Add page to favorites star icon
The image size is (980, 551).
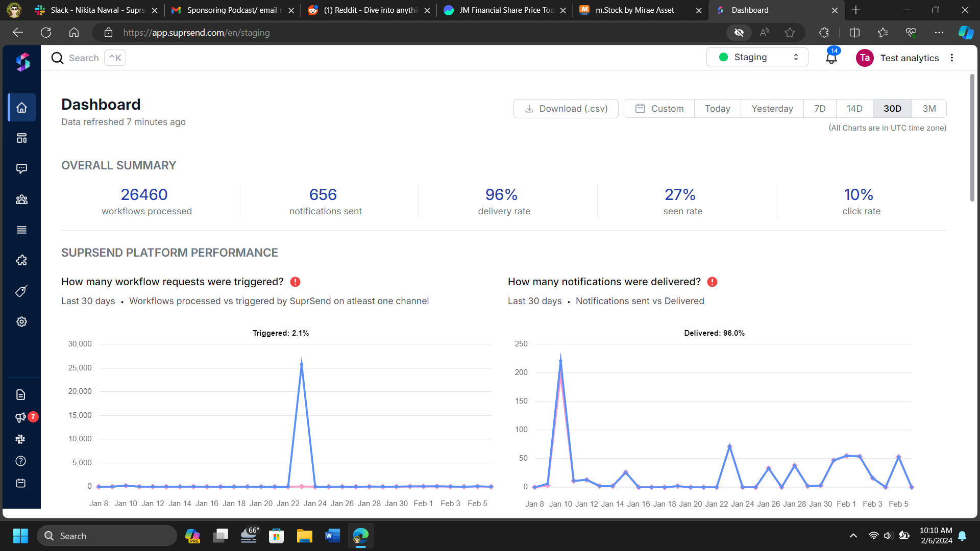pyautogui.click(x=790, y=33)
